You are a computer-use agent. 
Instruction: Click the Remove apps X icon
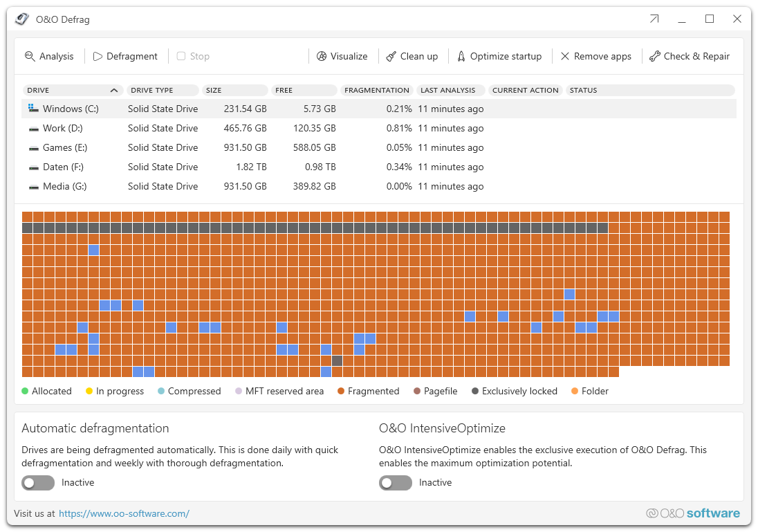(565, 56)
